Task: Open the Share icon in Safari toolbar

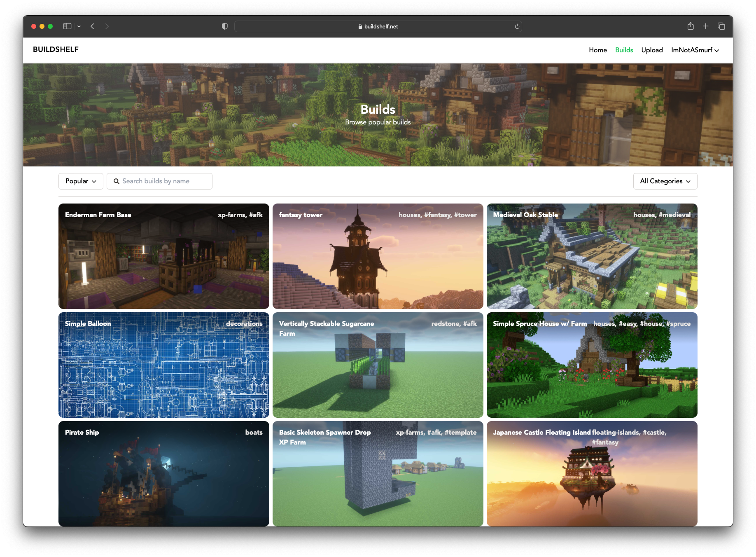Action: pyautogui.click(x=691, y=26)
